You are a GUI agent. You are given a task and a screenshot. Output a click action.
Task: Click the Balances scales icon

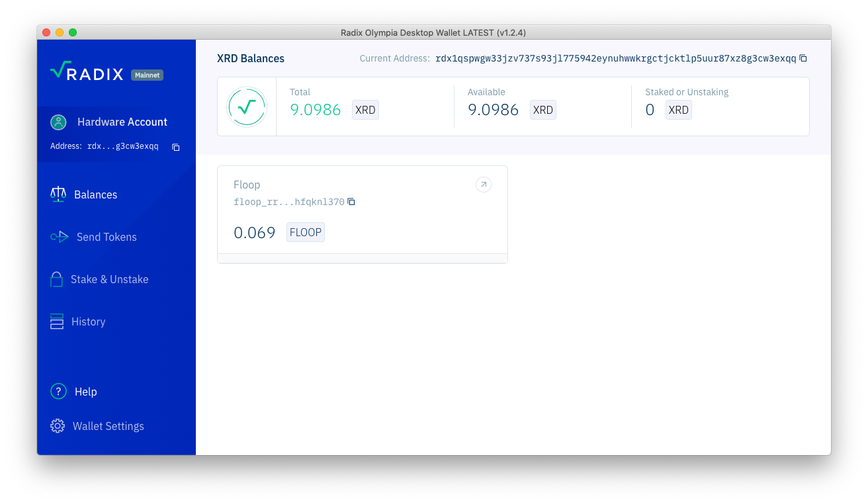click(58, 194)
